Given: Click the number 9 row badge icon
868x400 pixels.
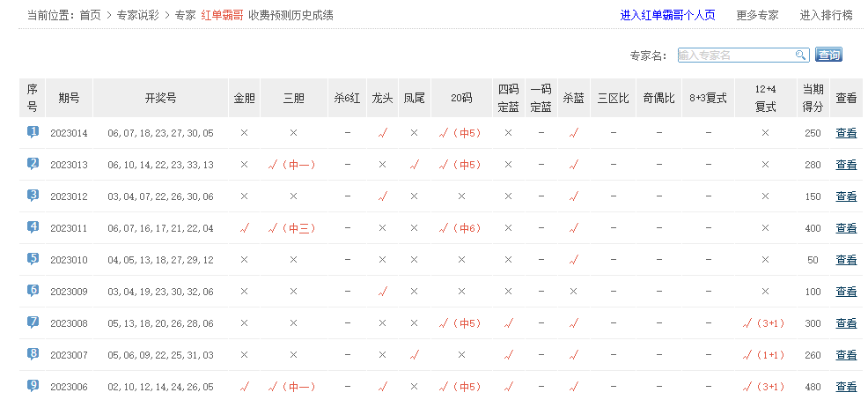Looking at the screenshot, I should tap(33, 386).
